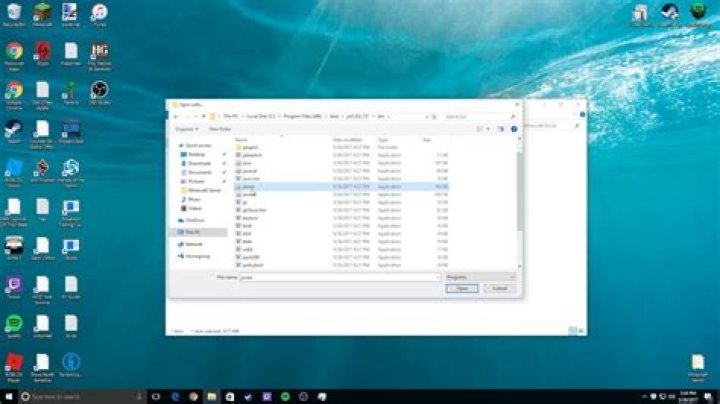Click the blue help icon in the dialog
720x404 pixels.
514,129
